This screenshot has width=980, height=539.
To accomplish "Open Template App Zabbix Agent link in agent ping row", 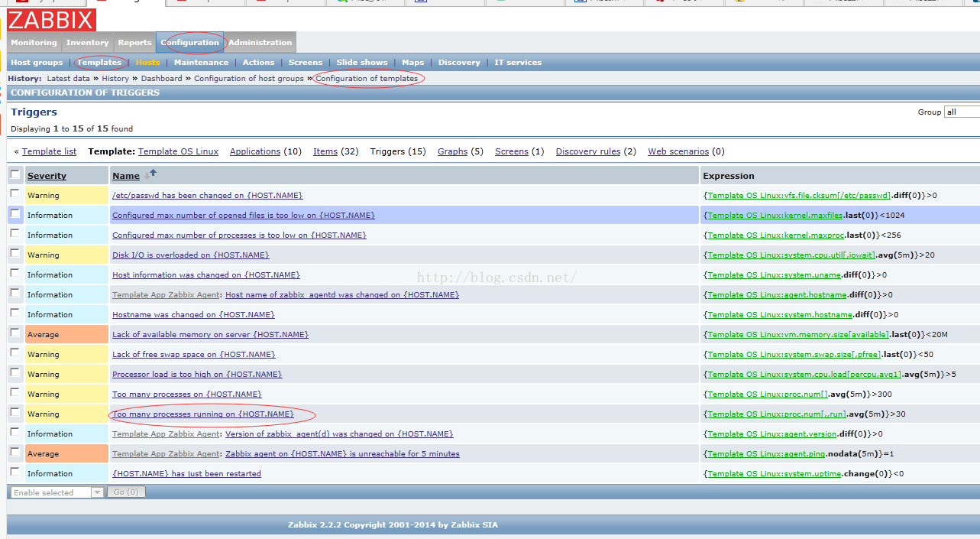I will pyautogui.click(x=166, y=454).
